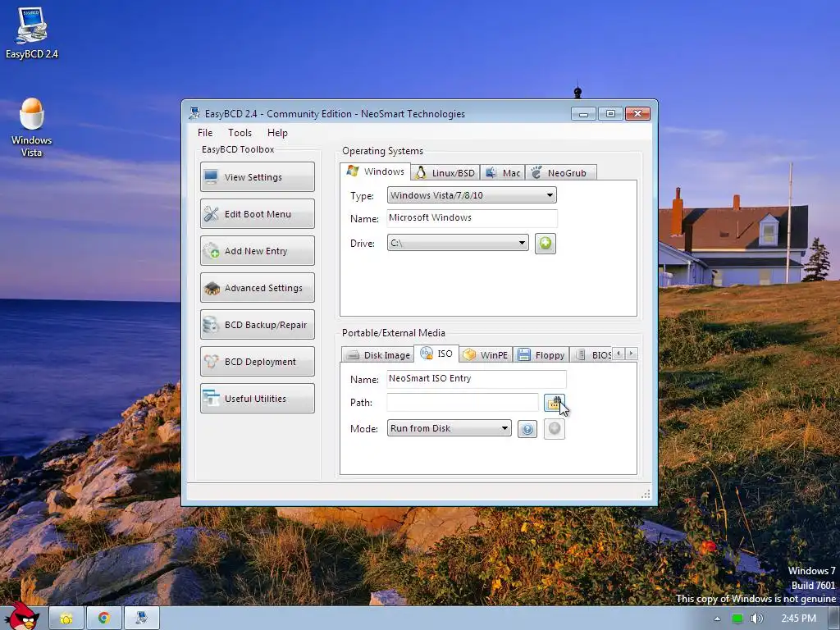The width and height of the screenshot is (840, 630).
Task: Click the NeoSmart ISO Entry name field
Action: 477,379
